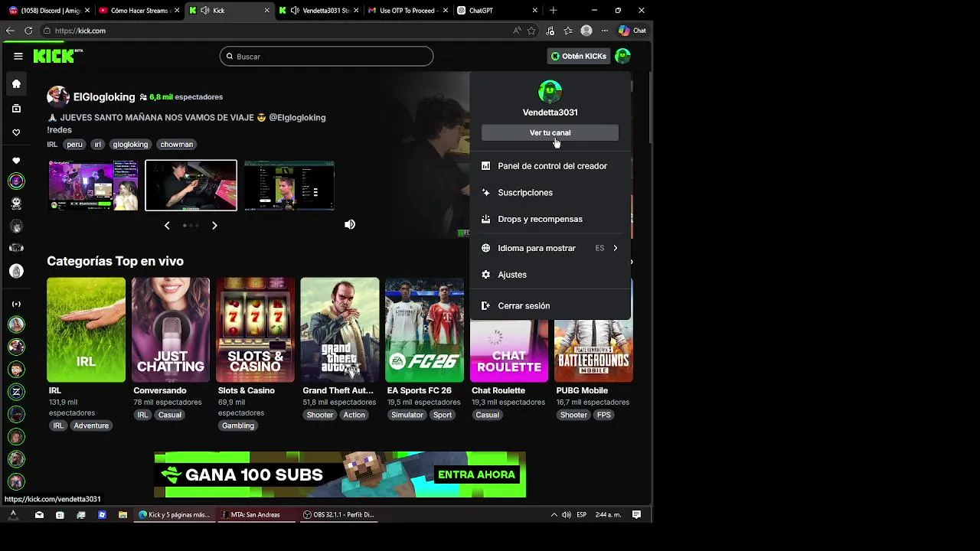Switch to Use OTP To Proceed tab
980x551 pixels.
coord(408,11)
